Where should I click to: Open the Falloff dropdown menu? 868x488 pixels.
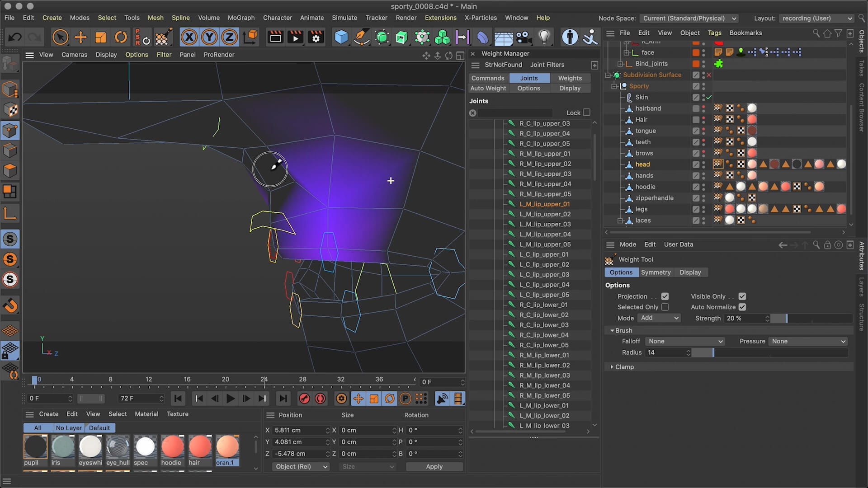pyautogui.click(x=685, y=341)
